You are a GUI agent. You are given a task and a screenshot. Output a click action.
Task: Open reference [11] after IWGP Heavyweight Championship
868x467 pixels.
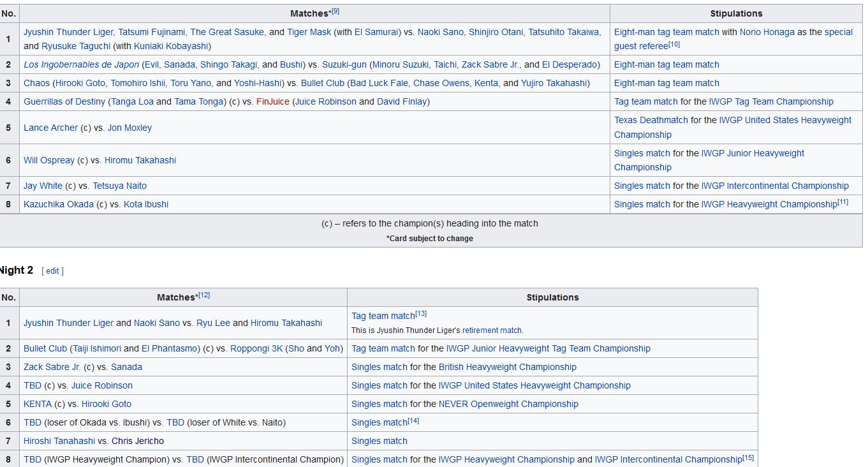coord(842,202)
